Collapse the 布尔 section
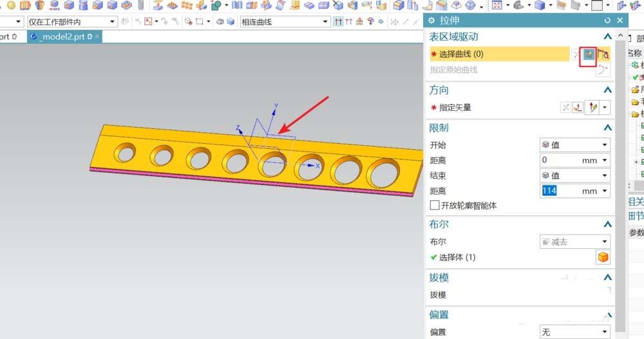 click(608, 224)
